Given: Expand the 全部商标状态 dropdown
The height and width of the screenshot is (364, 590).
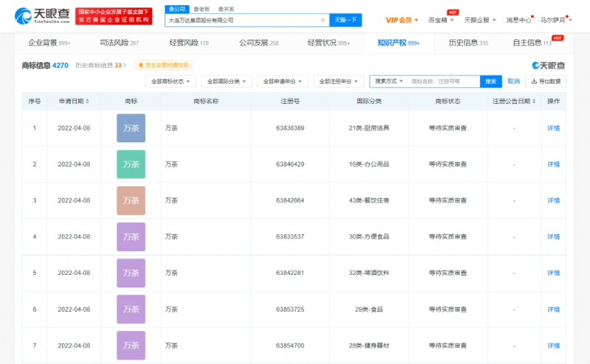Looking at the screenshot, I should [x=171, y=81].
